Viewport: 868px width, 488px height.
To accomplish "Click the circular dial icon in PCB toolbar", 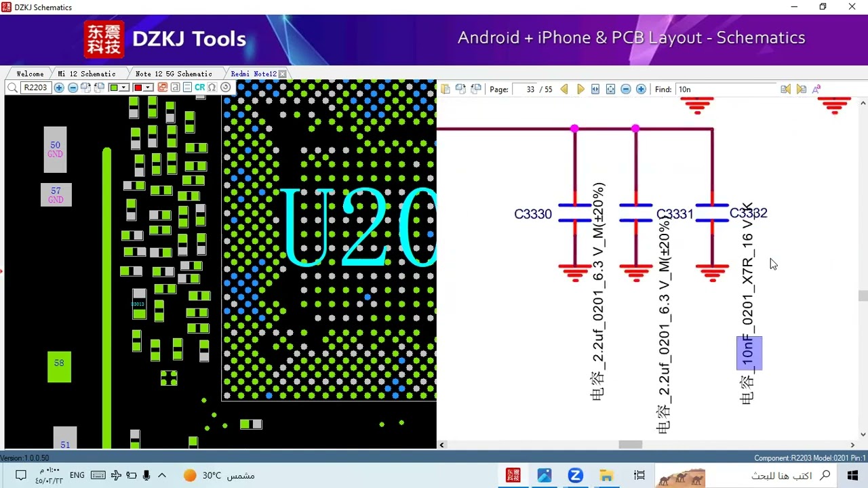I will click(x=225, y=87).
